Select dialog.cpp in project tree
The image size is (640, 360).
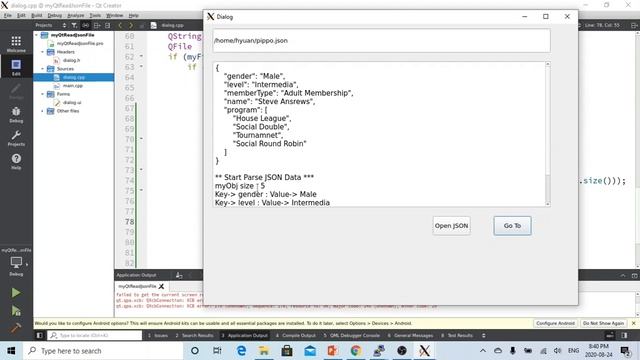pyautogui.click(x=74, y=77)
